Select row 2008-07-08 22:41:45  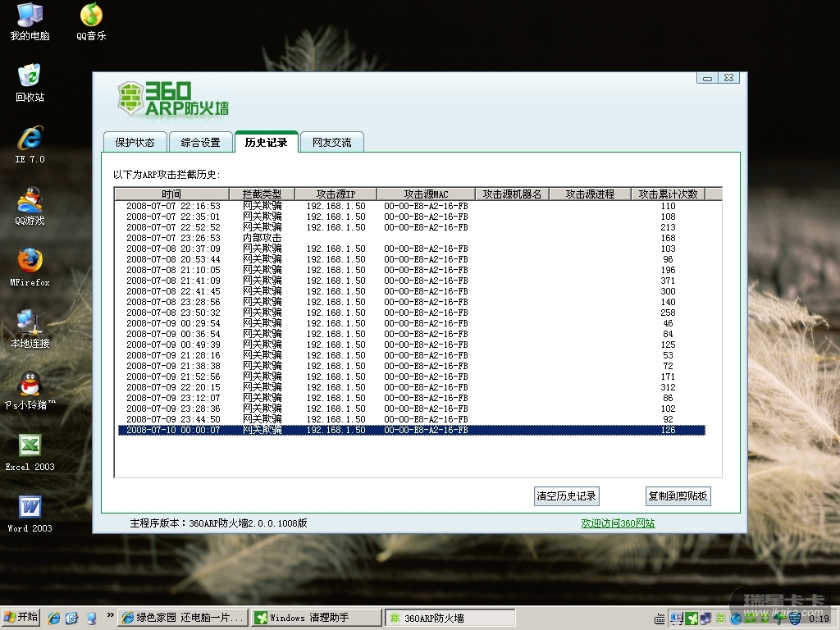412,291
